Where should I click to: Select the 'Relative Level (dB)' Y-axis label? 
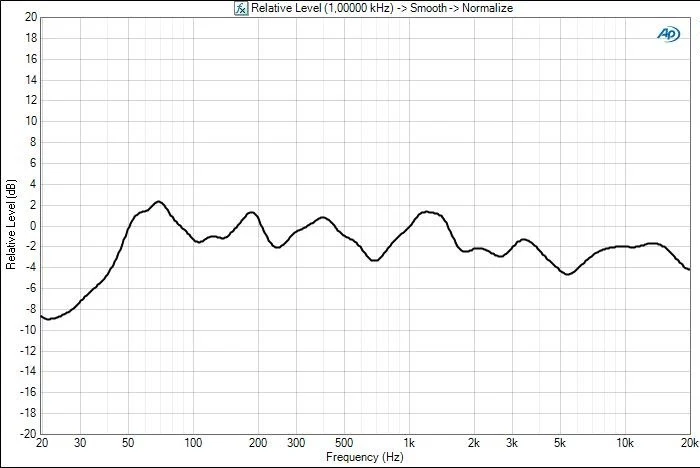click(11, 225)
